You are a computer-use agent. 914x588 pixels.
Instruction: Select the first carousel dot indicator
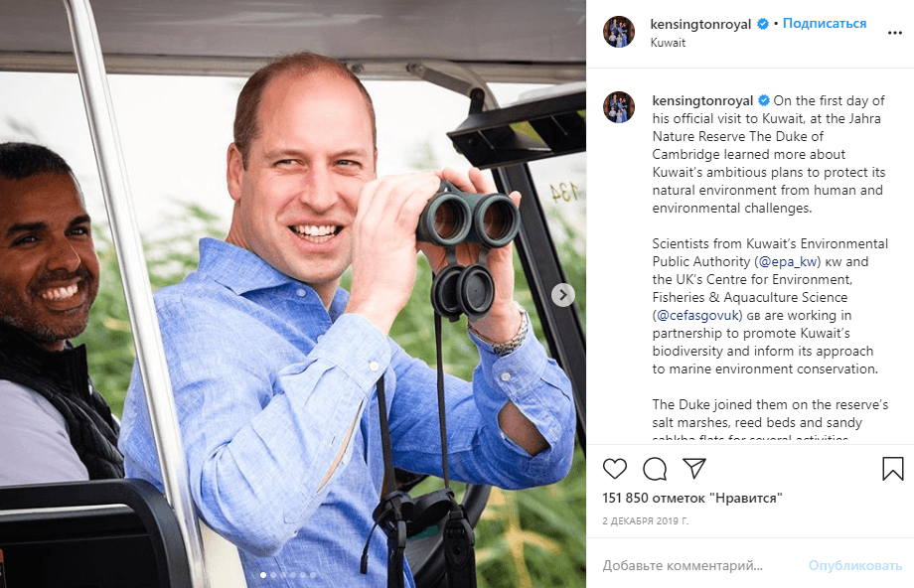click(263, 575)
